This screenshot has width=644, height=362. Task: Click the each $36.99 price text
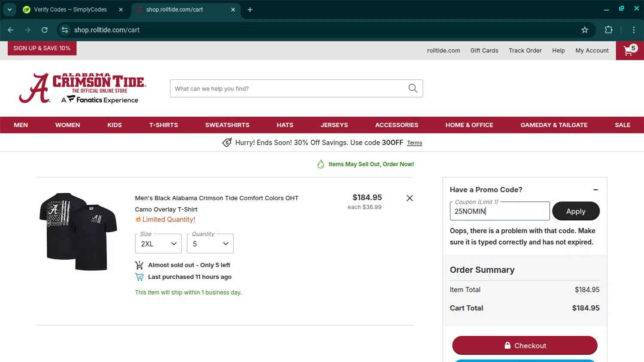[365, 207]
